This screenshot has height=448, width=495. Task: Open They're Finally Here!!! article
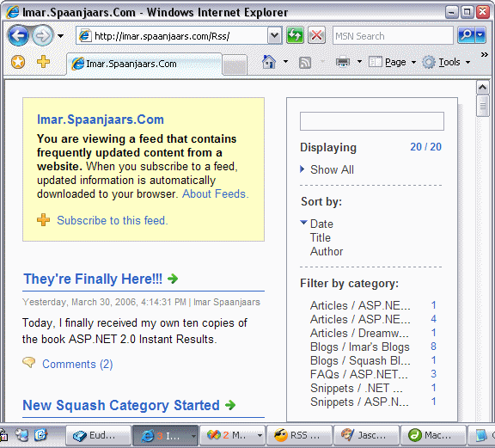point(93,279)
